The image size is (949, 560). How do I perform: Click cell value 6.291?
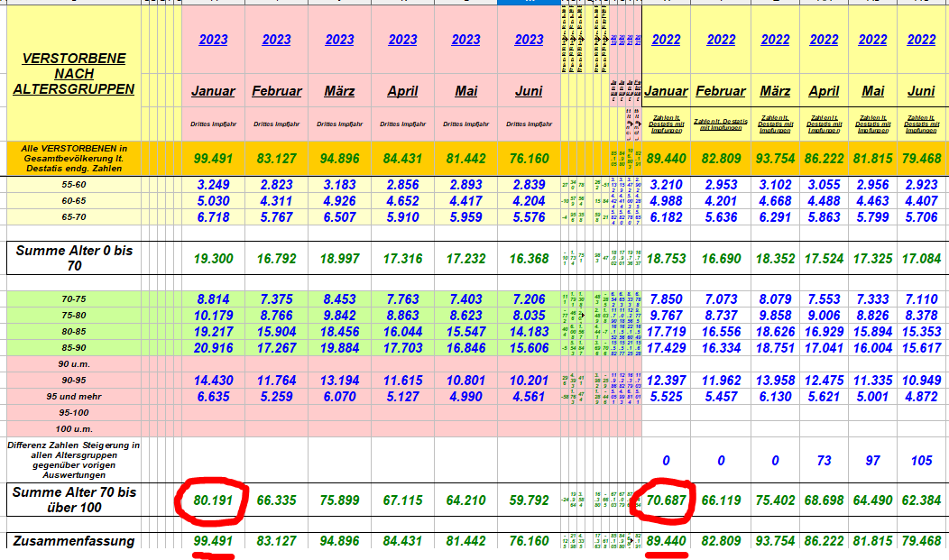pyautogui.click(x=775, y=217)
